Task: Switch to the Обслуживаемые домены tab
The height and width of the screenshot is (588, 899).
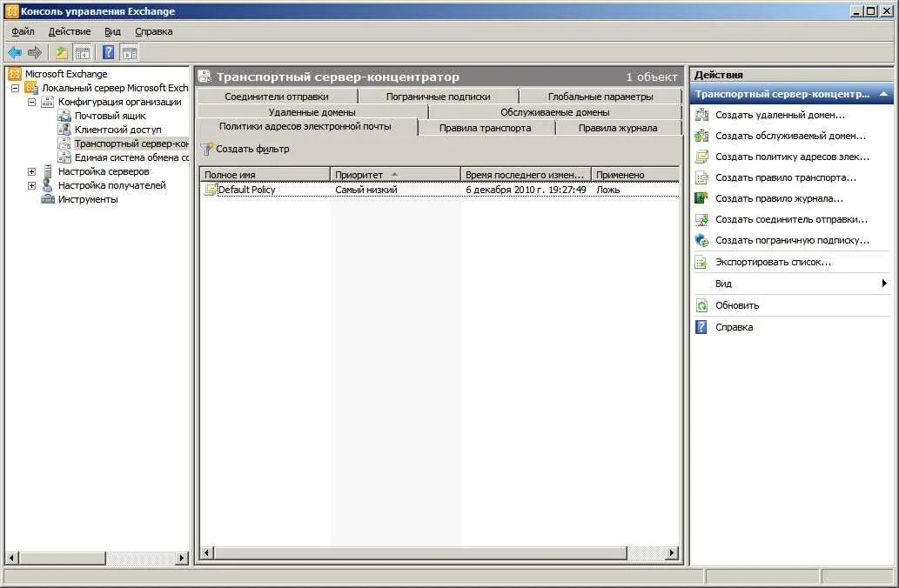Action: [x=554, y=112]
